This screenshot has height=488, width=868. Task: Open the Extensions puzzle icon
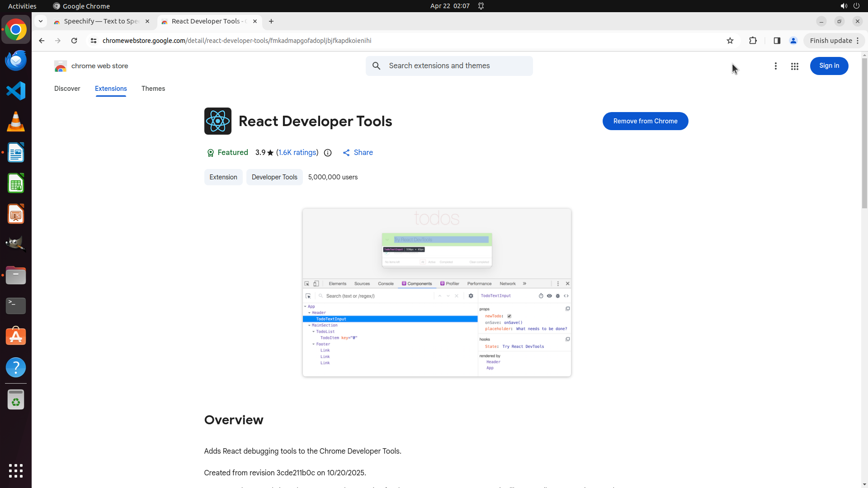(753, 41)
